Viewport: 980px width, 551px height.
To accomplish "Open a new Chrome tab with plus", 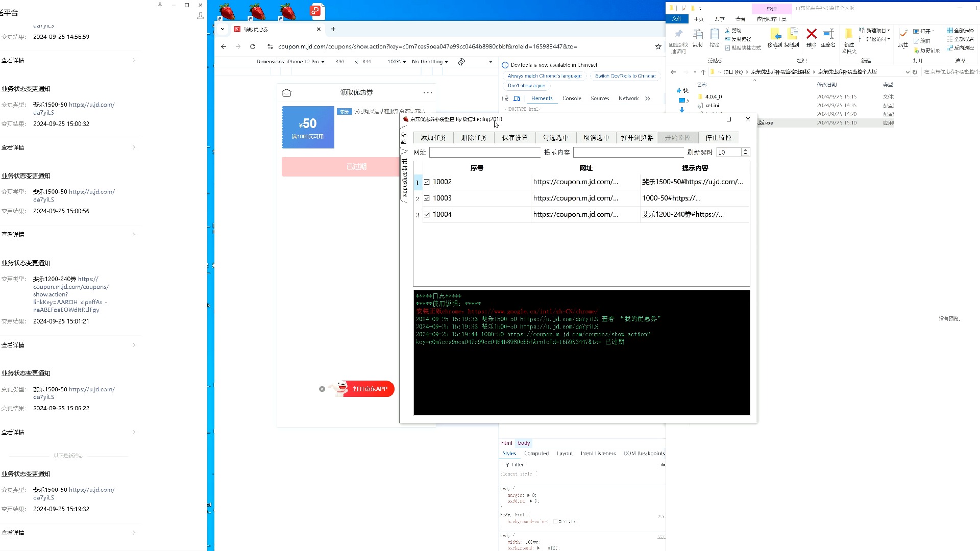I will point(333,29).
